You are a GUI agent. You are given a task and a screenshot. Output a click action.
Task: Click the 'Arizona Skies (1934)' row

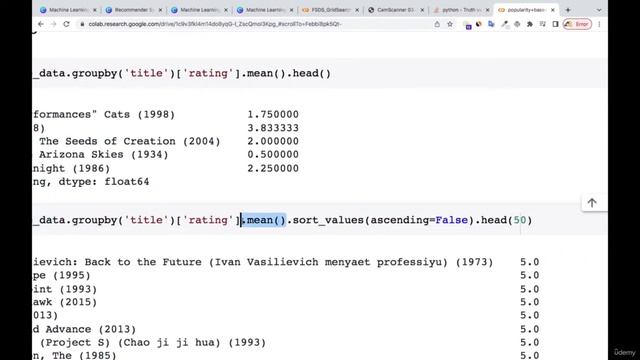(103, 155)
